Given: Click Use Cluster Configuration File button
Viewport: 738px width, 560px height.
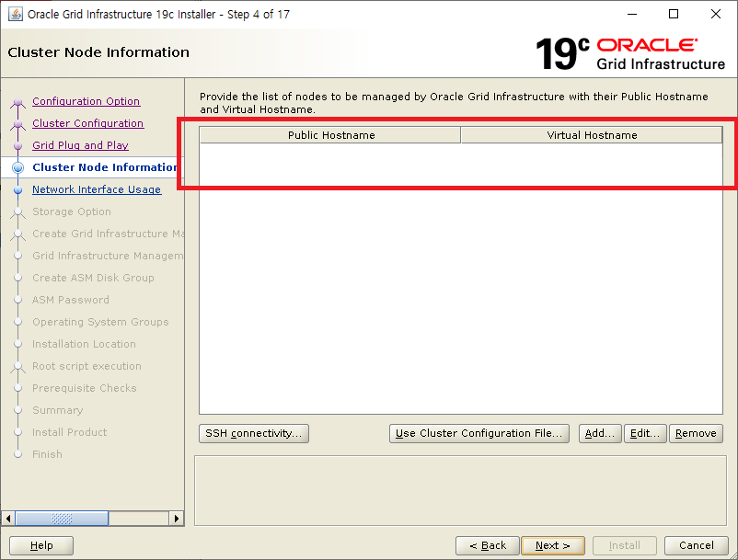Looking at the screenshot, I should coord(479,433).
